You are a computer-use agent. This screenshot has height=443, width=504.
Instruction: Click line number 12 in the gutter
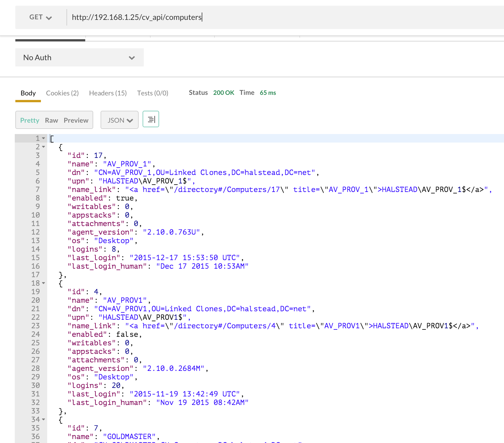point(36,232)
